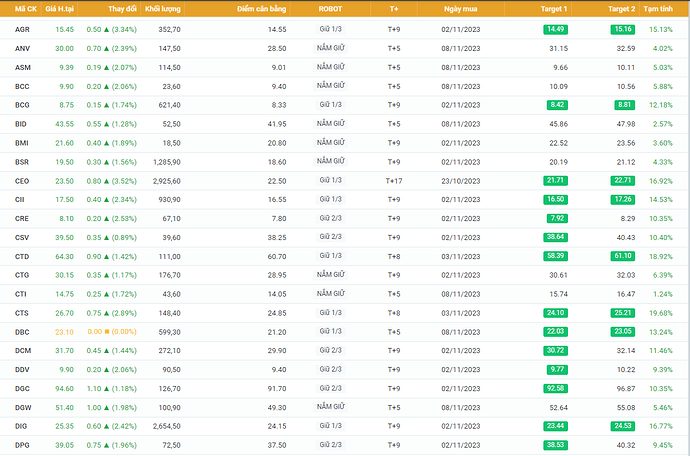Select the CII ticker symbol
The width and height of the screenshot is (690, 456).
(19, 200)
